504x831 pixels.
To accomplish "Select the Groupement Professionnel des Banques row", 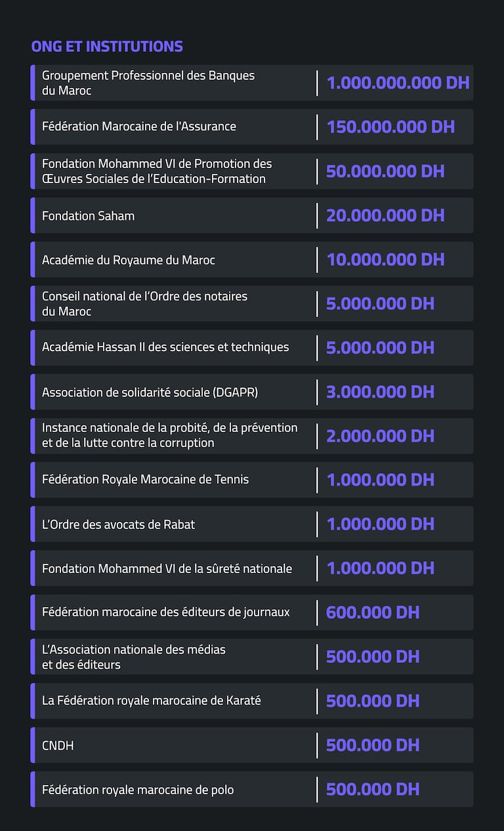I will coord(148,83).
